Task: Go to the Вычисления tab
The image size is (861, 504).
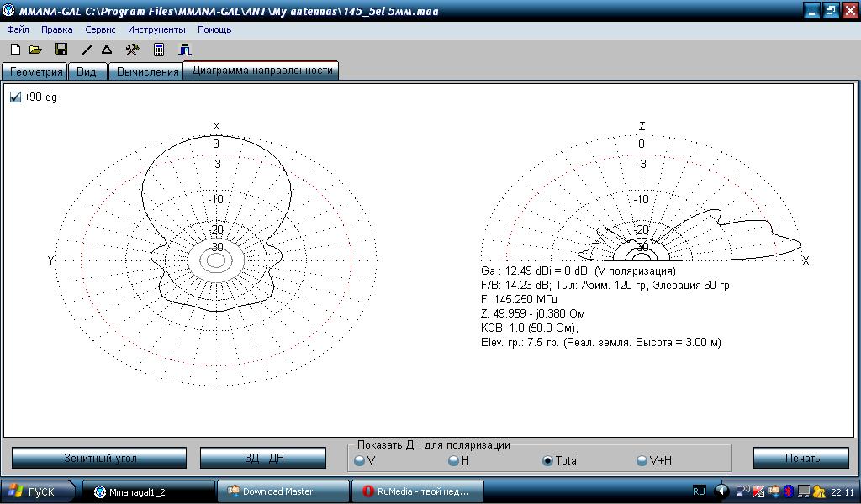Action: tap(148, 71)
